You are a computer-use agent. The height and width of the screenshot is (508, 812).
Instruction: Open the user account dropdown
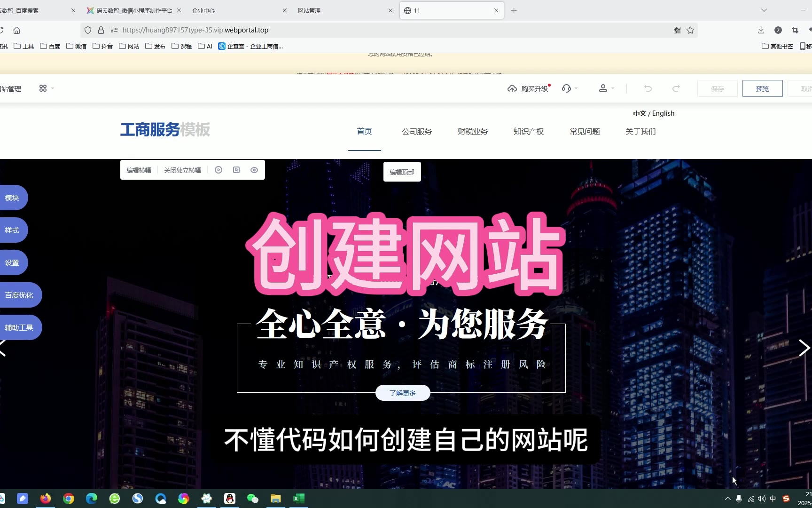(x=606, y=88)
